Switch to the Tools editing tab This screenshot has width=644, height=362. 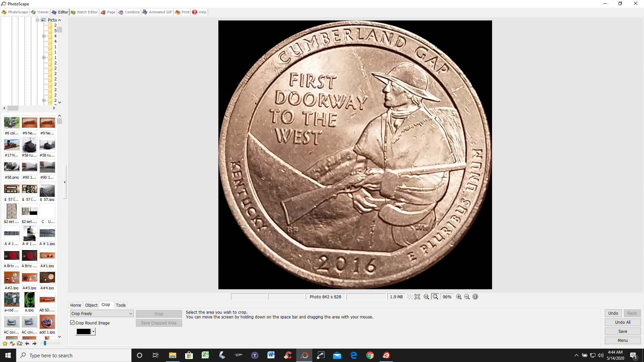point(121,305)
